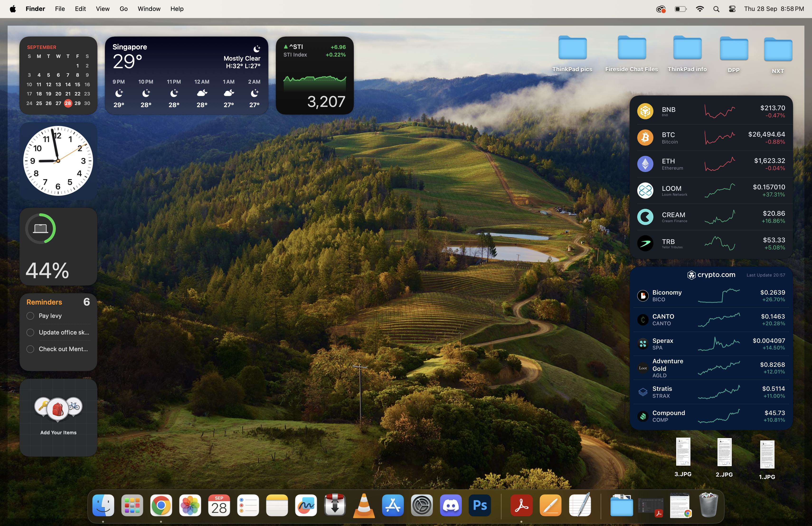Open the Wi-Fi menu bar icon
This screenshot has width=812, height=526.
700,9
